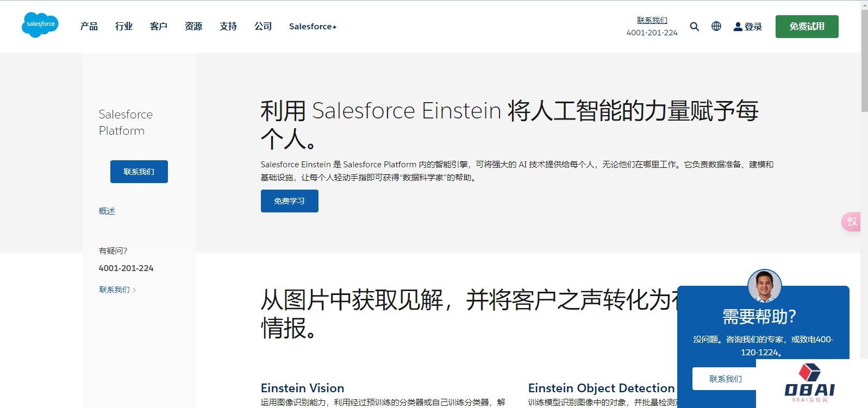Image resolution: width=868 pixels, height=408 pixels.
Task: Click the Salesforce cloud logo
Action: pos(40,25)
